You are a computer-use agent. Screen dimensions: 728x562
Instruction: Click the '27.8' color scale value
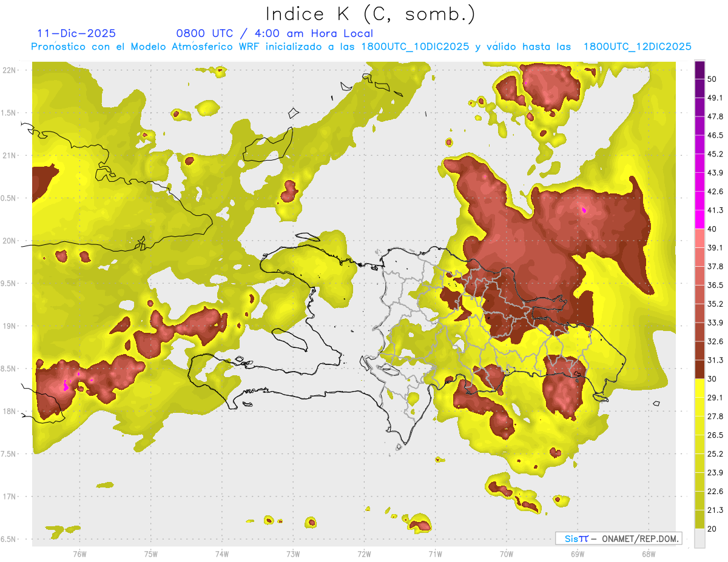click(715, 416)
